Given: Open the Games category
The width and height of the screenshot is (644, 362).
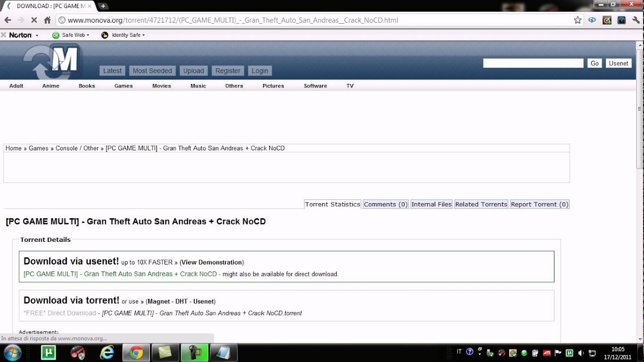Looking at the screenshot, I should [x=123, y=86].
